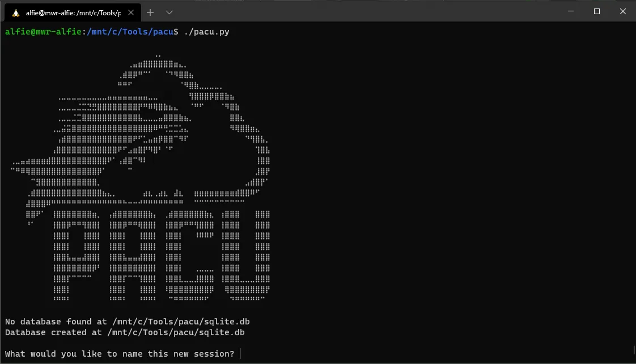The image size is (636, 364).
Task: Expand the new tab profile dropdown chevron
Action: coord(169,12)
